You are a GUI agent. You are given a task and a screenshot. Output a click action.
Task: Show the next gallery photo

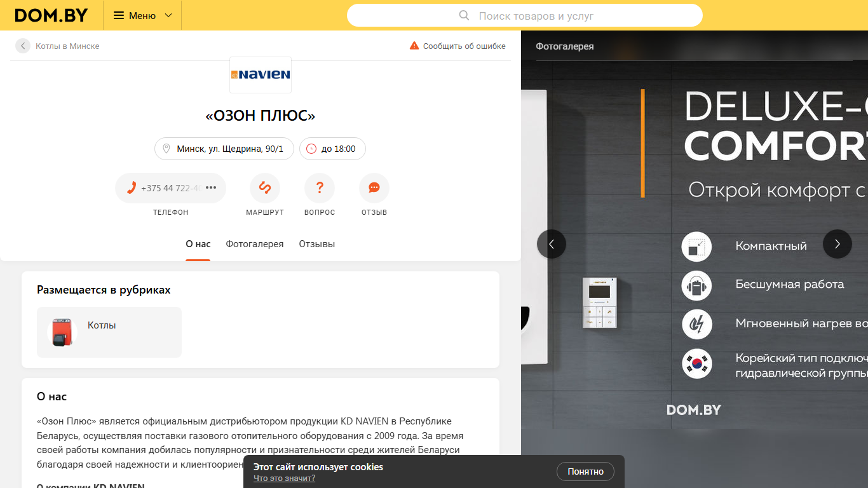837,244
